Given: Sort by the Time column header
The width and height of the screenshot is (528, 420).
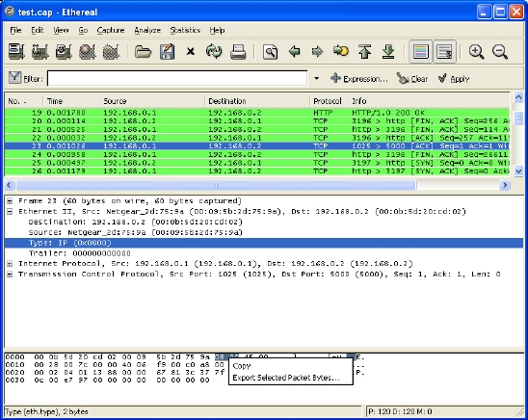Looking at the screenshot, I should 71,101.
